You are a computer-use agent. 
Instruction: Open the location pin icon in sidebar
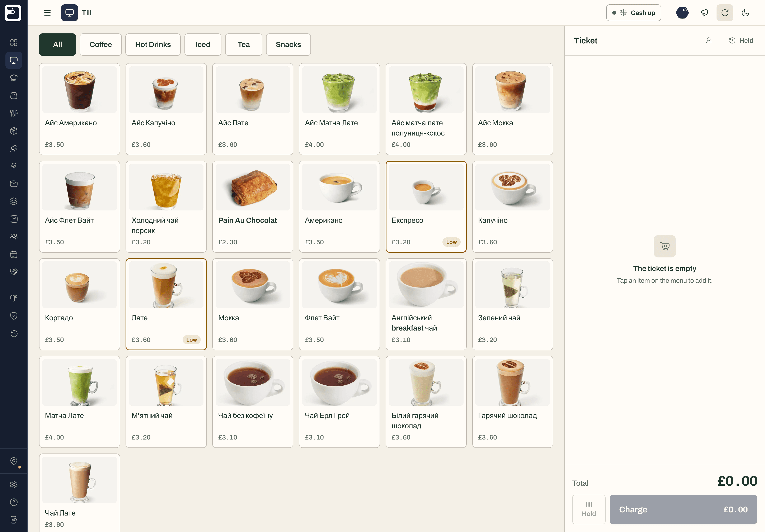pyautogui.click(x=14, y=461)
